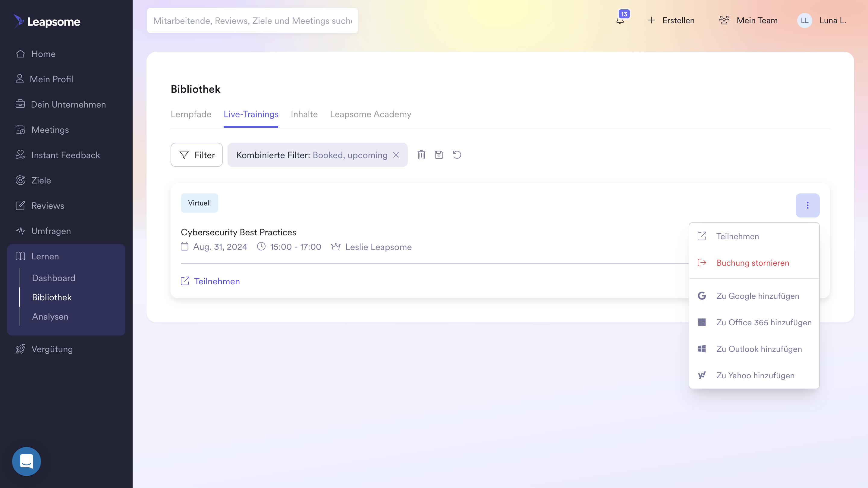Image resolution: width=868 pixels, height=488 pixels.
Task: Click the Yahoo icon in the dropdown
Action: pyautogui.click(x=702, y=375)
